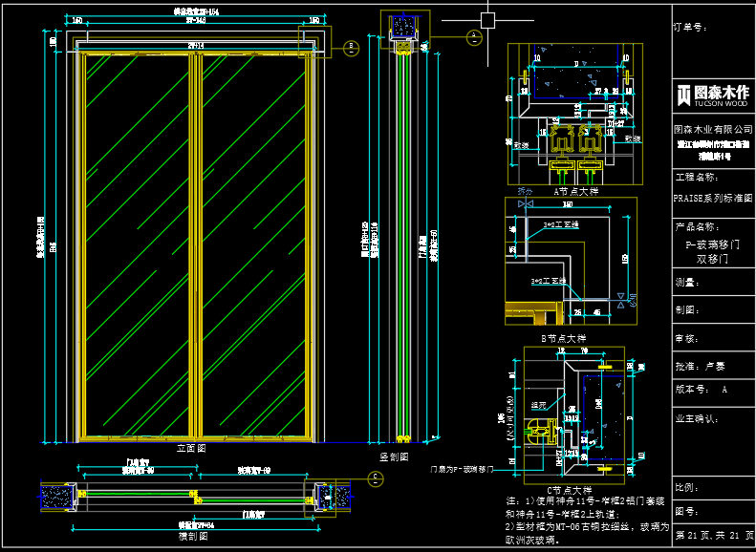Click the 订单号 order number field
The height and width of the screenshot is (552, 756).
coord(691,28)
